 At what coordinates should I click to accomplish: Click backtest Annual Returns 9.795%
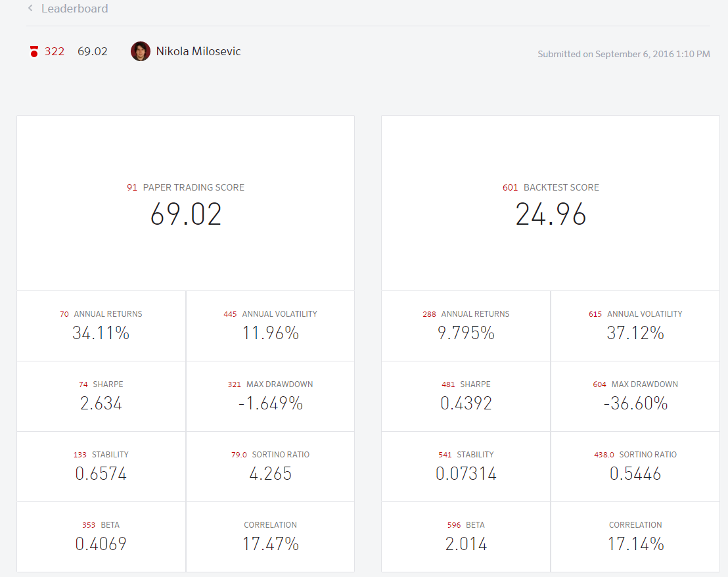(466, 333)
